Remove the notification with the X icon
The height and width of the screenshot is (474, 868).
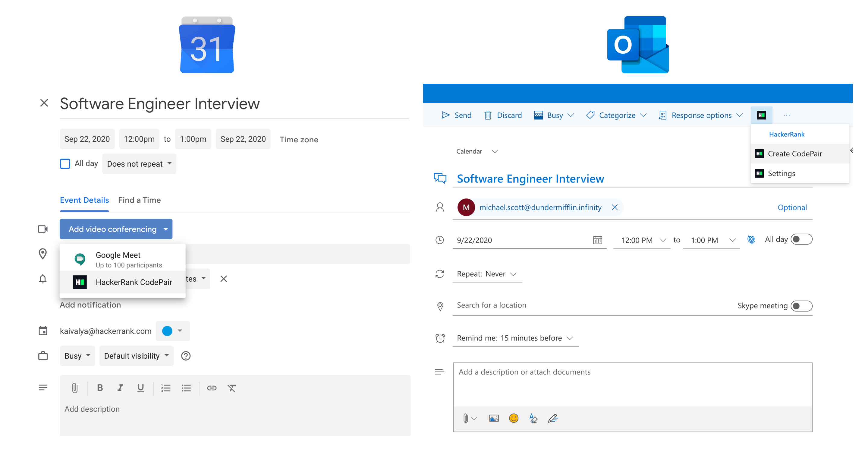pos(223,279)
